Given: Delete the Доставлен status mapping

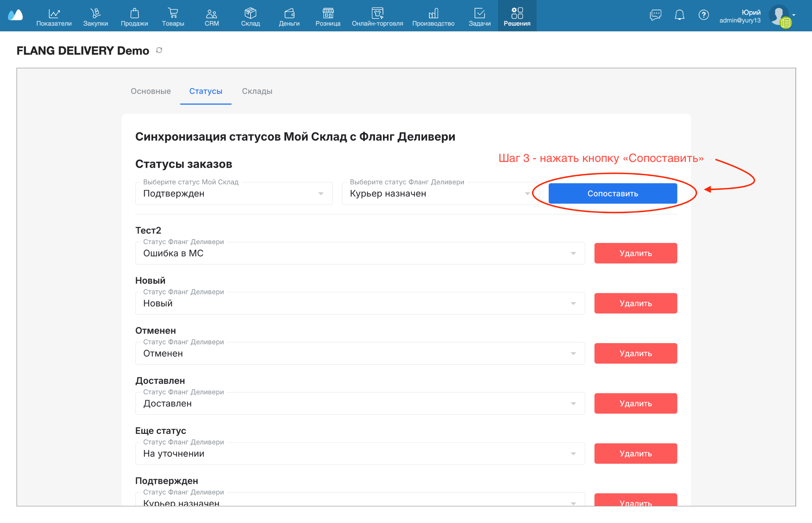Looking at the screenshot, I should 636,403.
